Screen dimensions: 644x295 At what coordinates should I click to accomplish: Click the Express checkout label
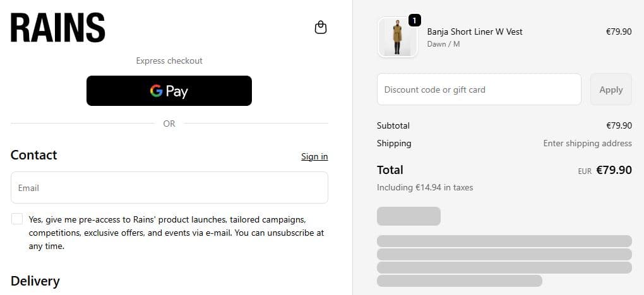pyautogui.click(x=169, y=61)
